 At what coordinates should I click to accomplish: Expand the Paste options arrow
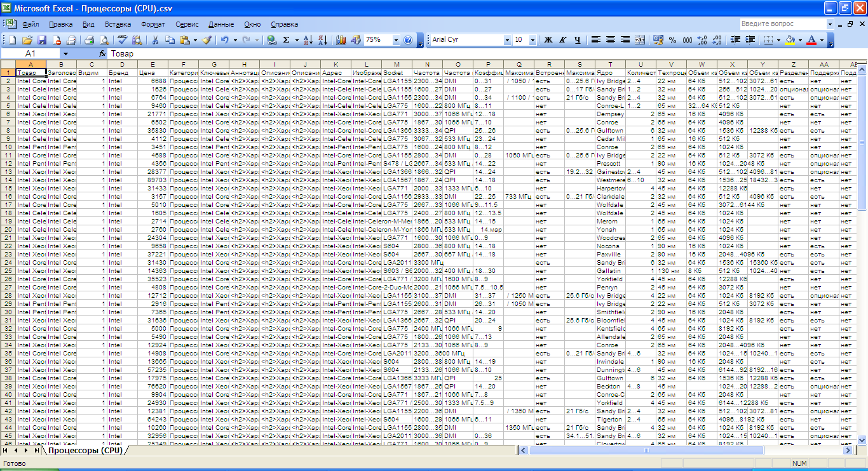(x=195, y=39)
